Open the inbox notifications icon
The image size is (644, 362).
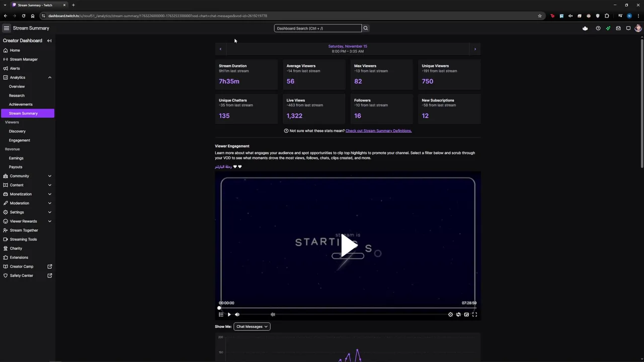(618, 28)
